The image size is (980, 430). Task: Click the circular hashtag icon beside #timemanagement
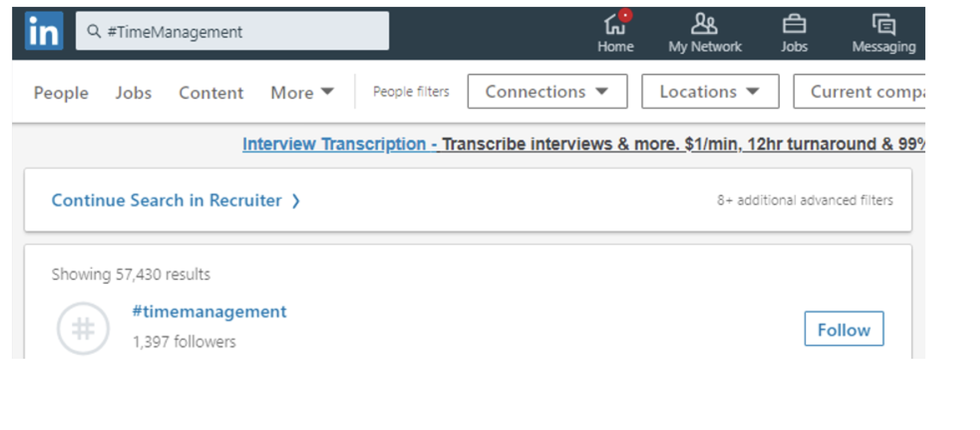83,328
